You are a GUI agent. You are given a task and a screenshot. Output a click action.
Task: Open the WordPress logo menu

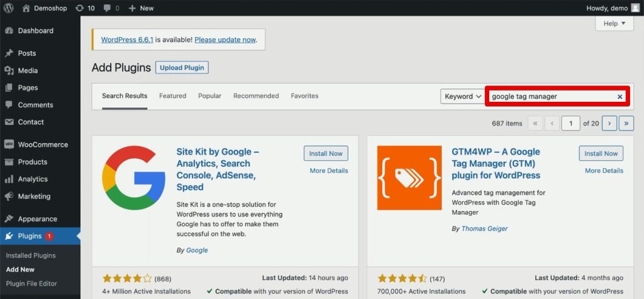[9, 8]
